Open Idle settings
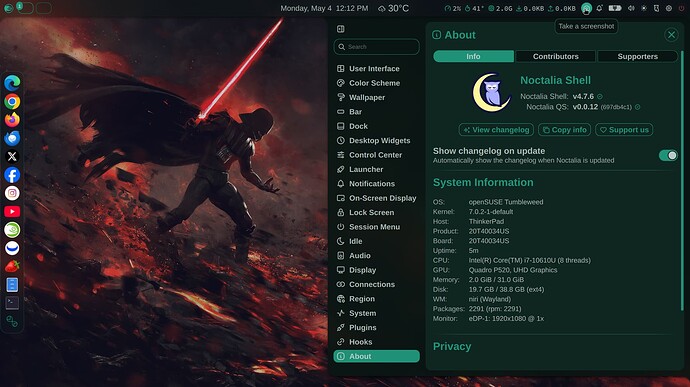 click(x=376, y=241)
